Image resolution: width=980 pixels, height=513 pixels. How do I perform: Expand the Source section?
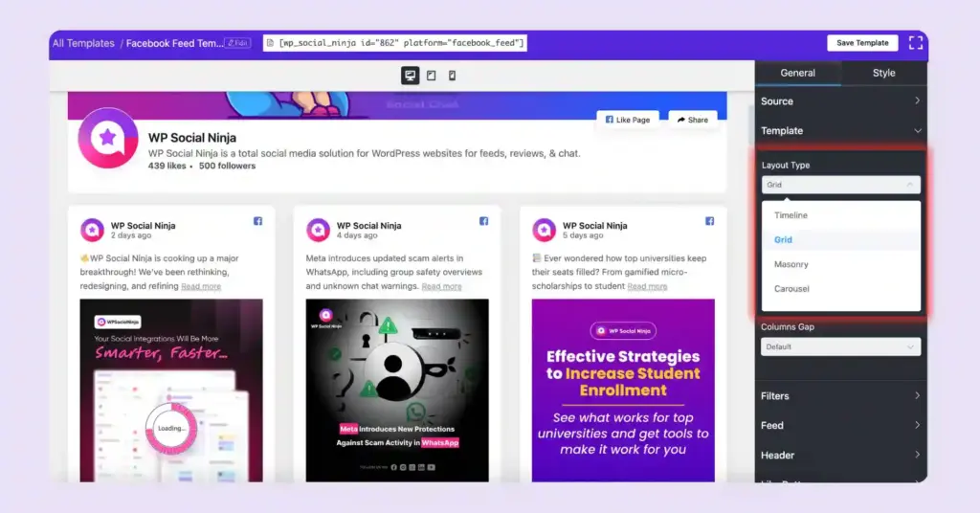click(840, 101)
